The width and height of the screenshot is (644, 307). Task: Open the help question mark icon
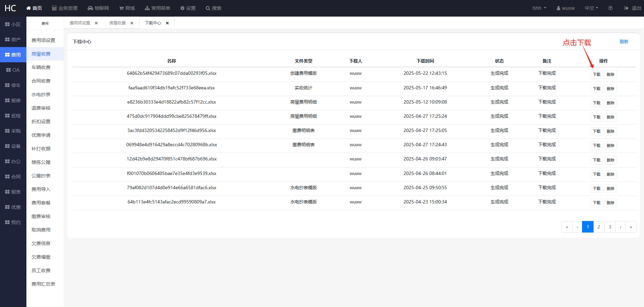(x=610, y=8)
